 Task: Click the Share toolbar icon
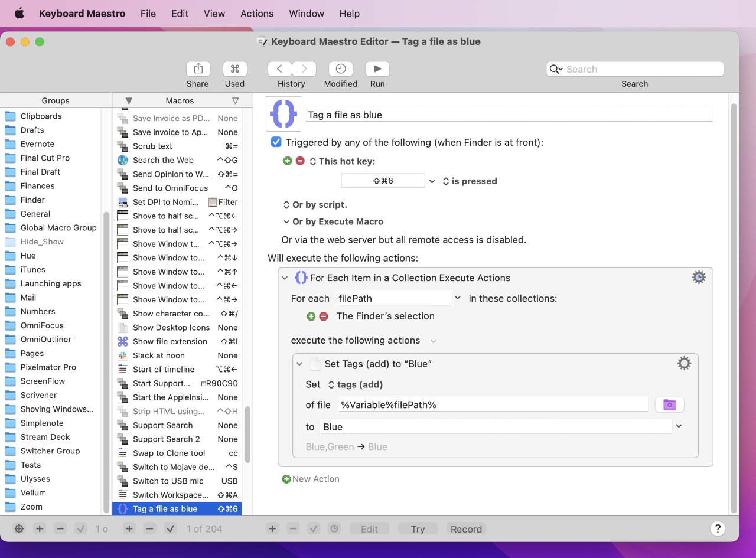tap(198, 68)
